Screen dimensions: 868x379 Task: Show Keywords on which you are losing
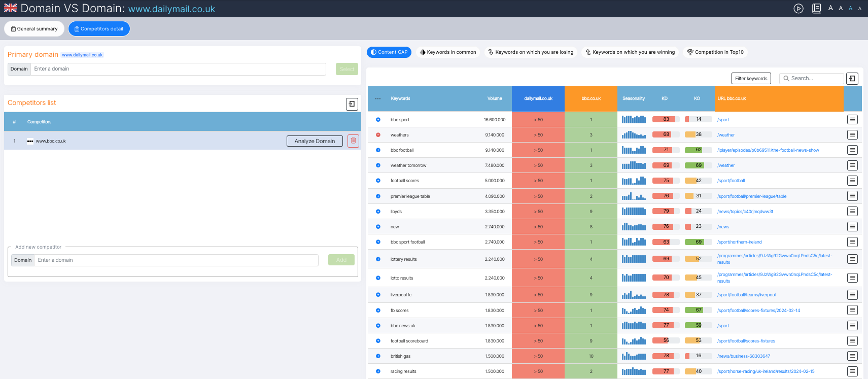531,52
